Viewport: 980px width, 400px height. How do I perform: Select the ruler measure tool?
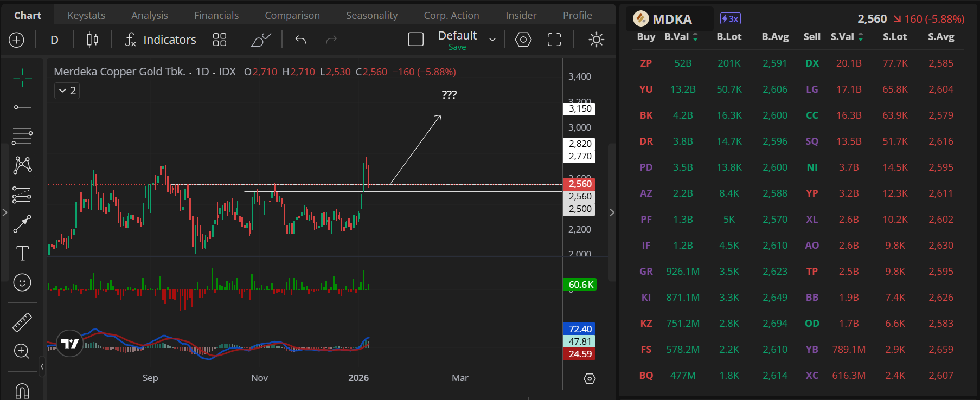[x=22, y=322]
